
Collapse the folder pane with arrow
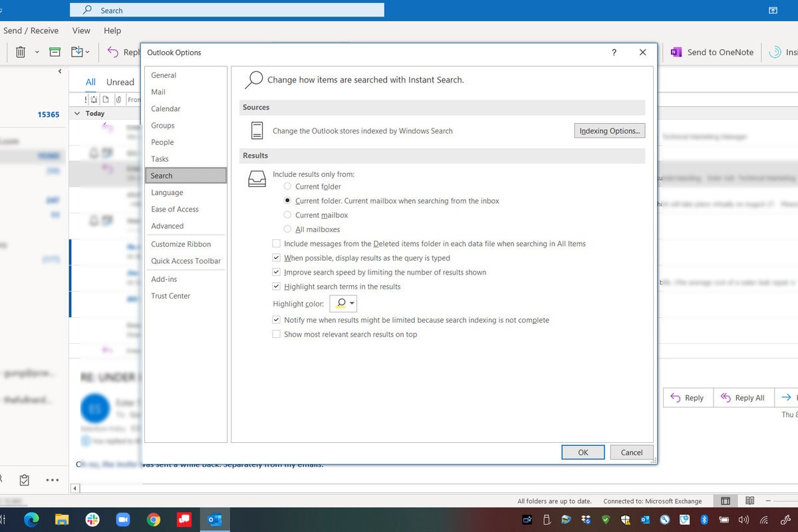[x=60, y=71]
